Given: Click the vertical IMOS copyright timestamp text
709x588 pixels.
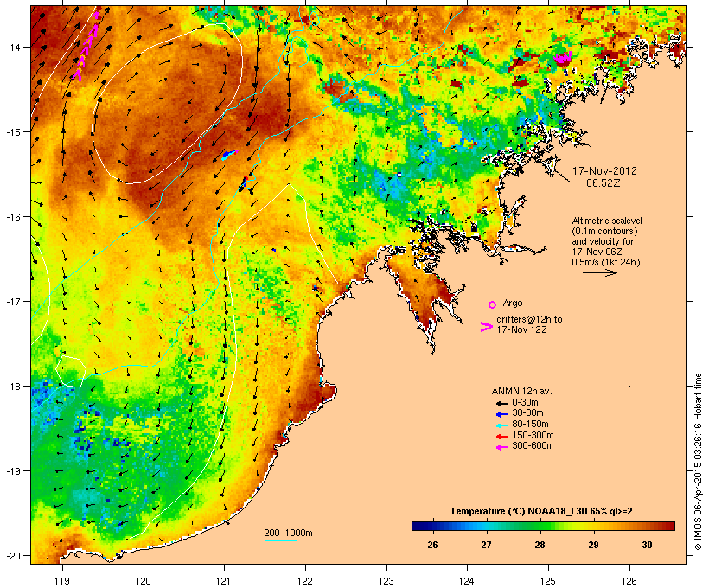Looking at the screenshot, I should click(699, 462).
